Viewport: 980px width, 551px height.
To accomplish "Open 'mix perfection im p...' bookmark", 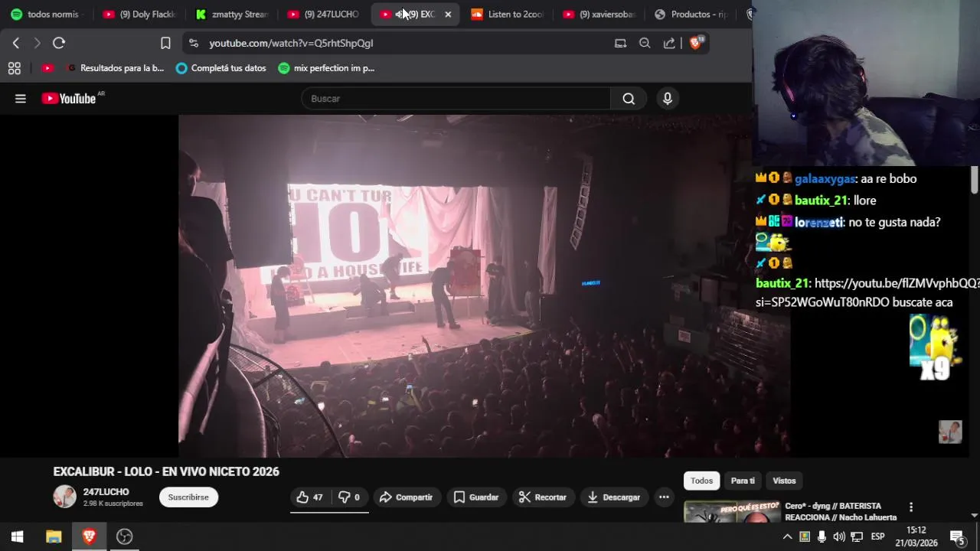I will (x=326, y=68).
